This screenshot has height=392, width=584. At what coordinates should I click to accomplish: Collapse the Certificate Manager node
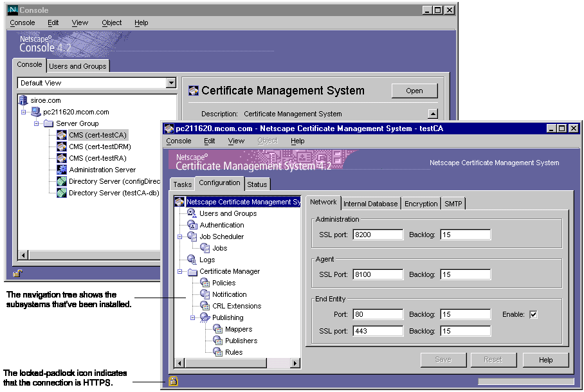[180, 272]
